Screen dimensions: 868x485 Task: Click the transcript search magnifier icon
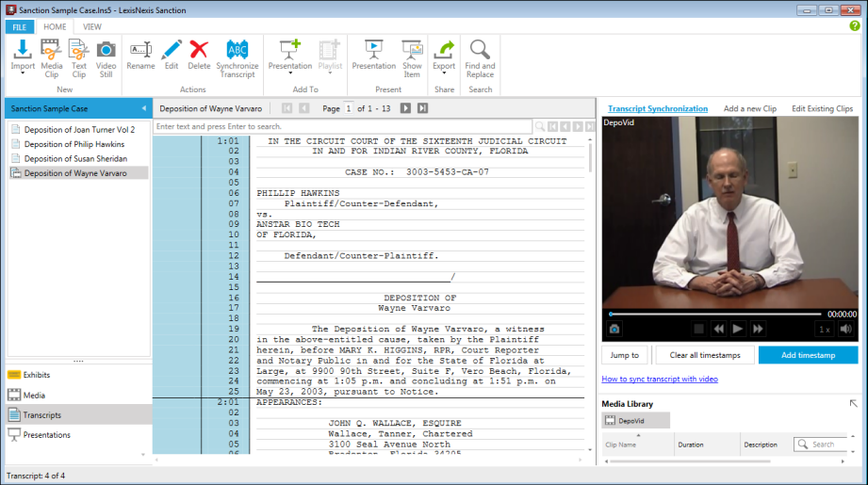540,126
